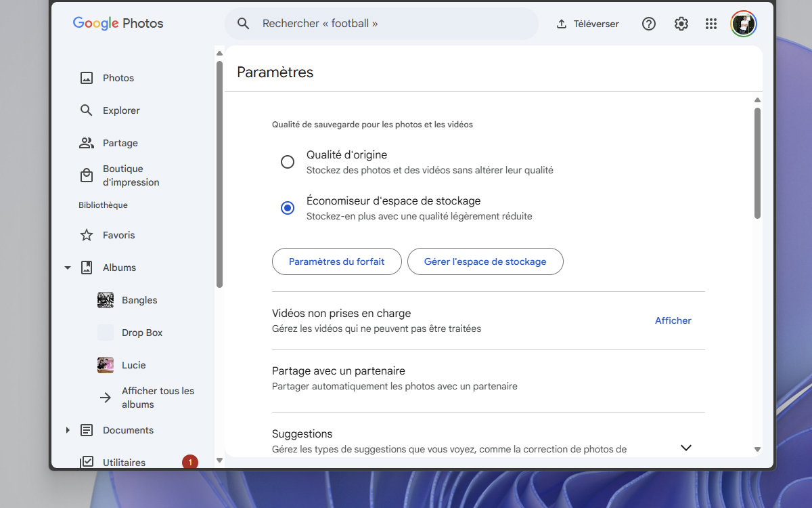Image resolution: width=812 pixels, height=508 pixels.
Task: Click the settings panel scroll-up arrow
Action: 757,100
